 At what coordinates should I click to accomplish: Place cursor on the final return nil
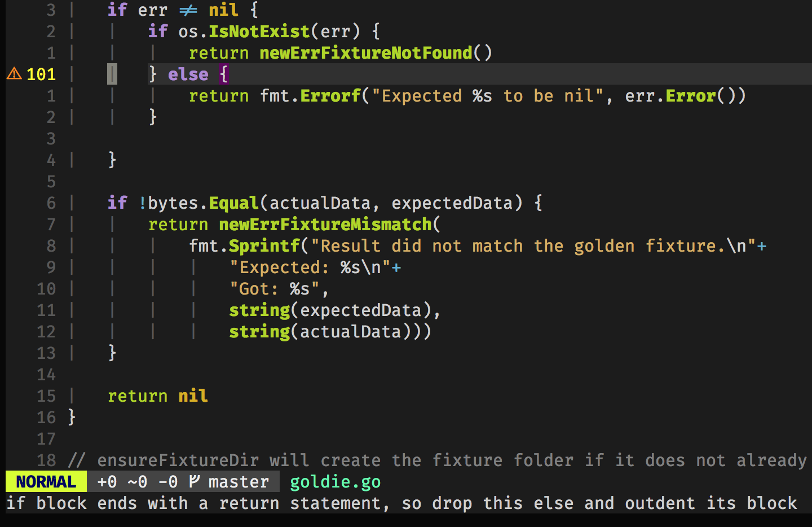(x=157, y=396)
